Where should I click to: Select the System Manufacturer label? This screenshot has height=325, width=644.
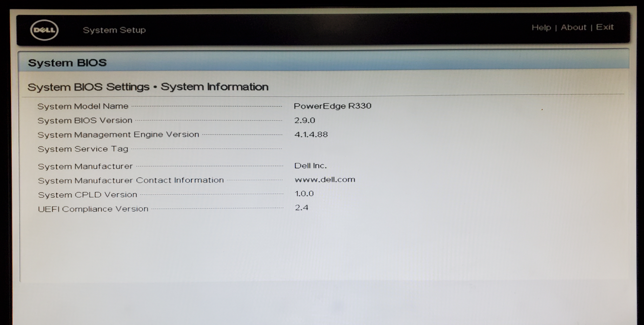tap(85, 166)
